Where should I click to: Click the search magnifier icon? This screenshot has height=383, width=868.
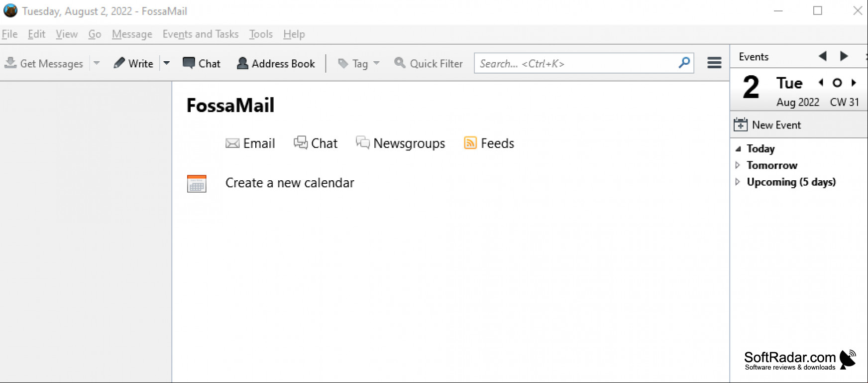684,63
